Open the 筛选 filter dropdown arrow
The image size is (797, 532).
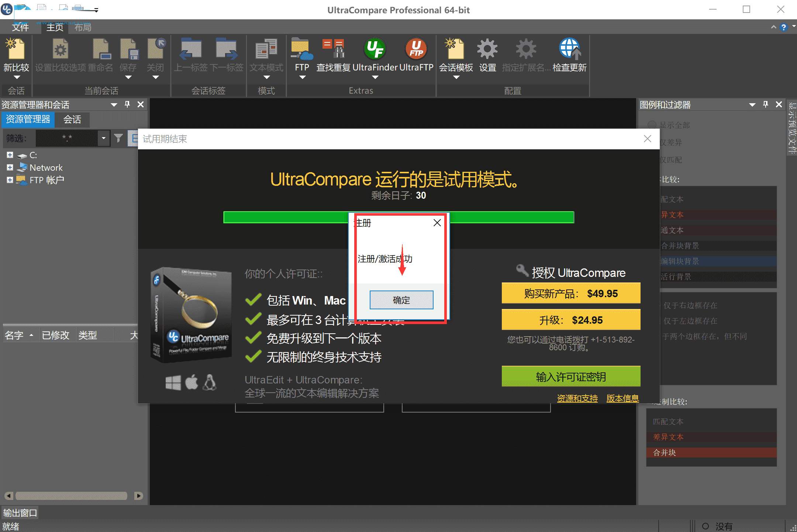(104, 138)
